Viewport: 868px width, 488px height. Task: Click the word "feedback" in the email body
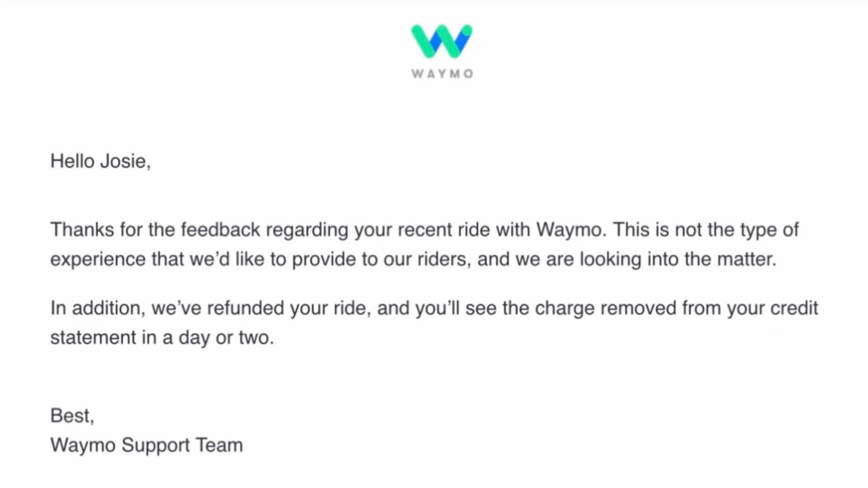(221, 230)
